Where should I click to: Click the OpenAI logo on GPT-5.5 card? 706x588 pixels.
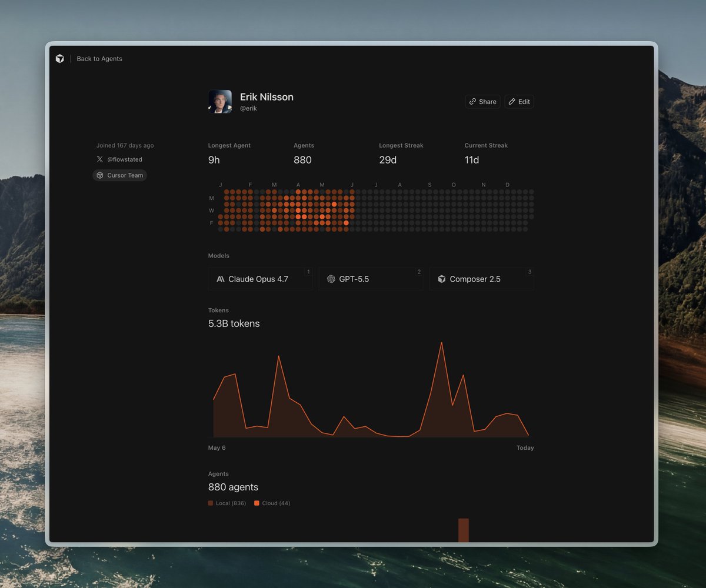coord(331,279)
